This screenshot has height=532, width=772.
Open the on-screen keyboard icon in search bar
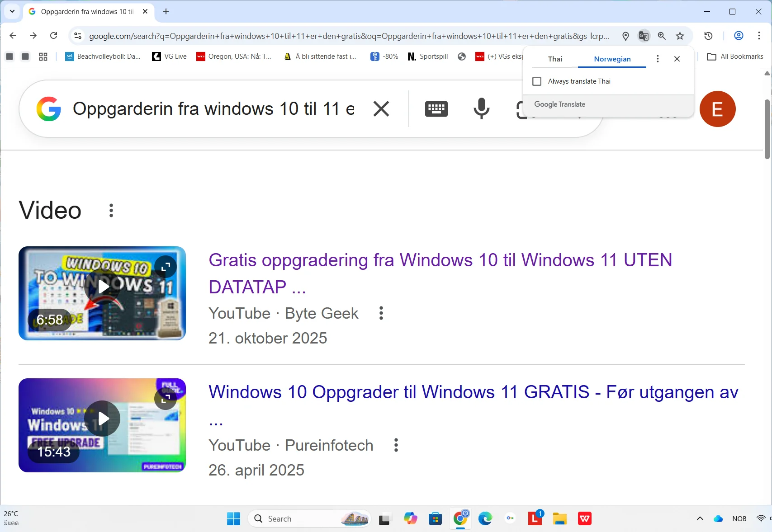coord(436,108)
